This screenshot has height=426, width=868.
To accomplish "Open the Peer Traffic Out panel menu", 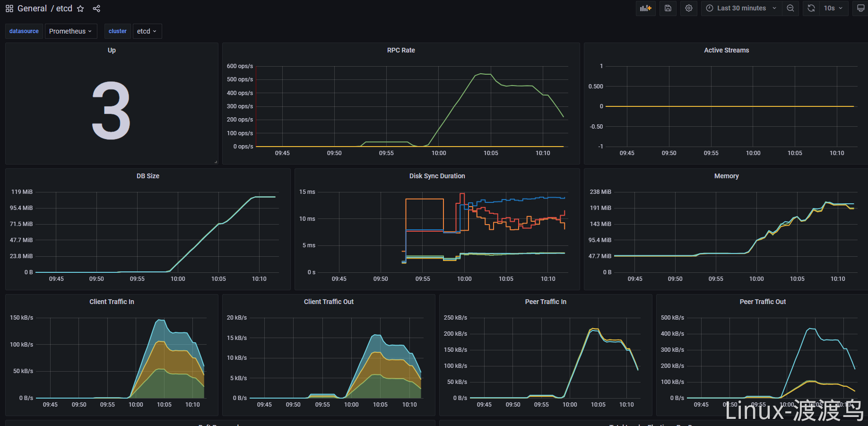I will (763, 302).
